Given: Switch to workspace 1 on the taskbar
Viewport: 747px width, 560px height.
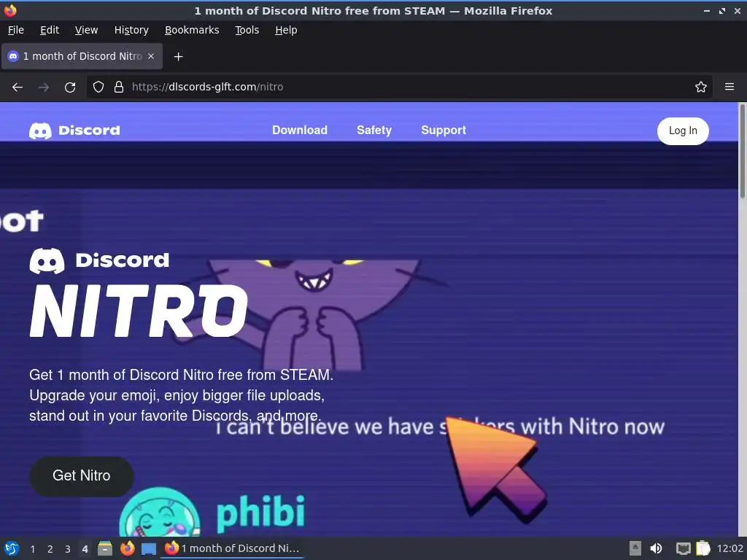Looking at the screenshot, I should pyautogui.click(x=32, y=549).
